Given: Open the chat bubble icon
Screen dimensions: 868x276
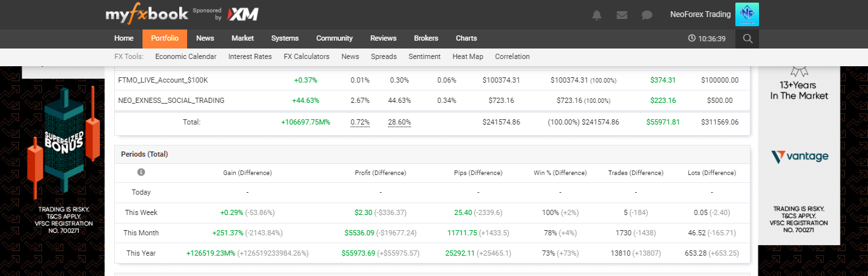Looking at the screenshot, I should click(x=647, y=14).
